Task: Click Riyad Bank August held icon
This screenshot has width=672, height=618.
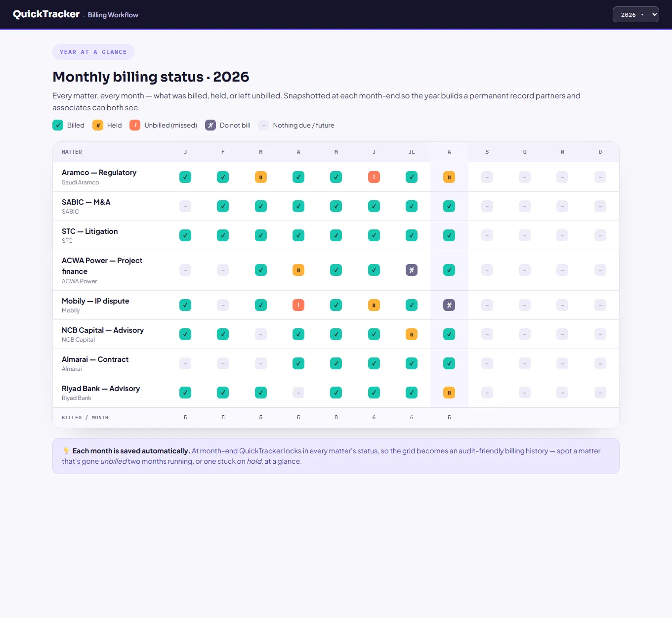Action: 449,393
